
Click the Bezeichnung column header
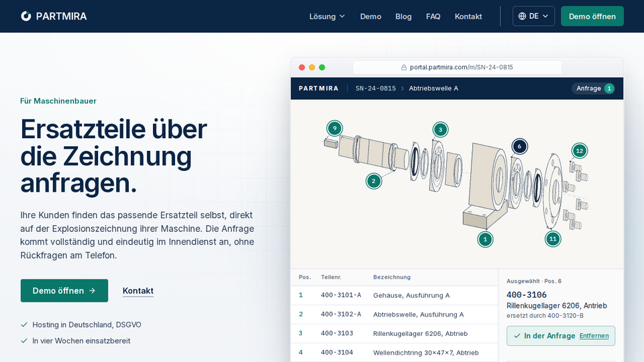(x=391, y=277)
